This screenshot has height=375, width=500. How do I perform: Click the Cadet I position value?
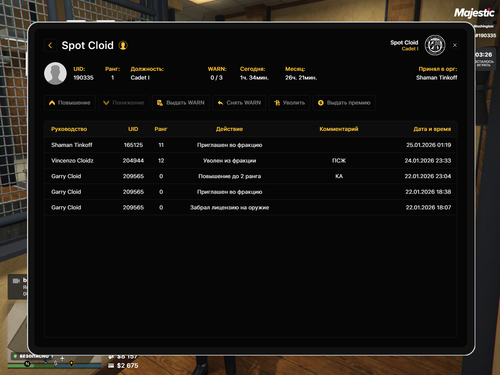(140, 78)
